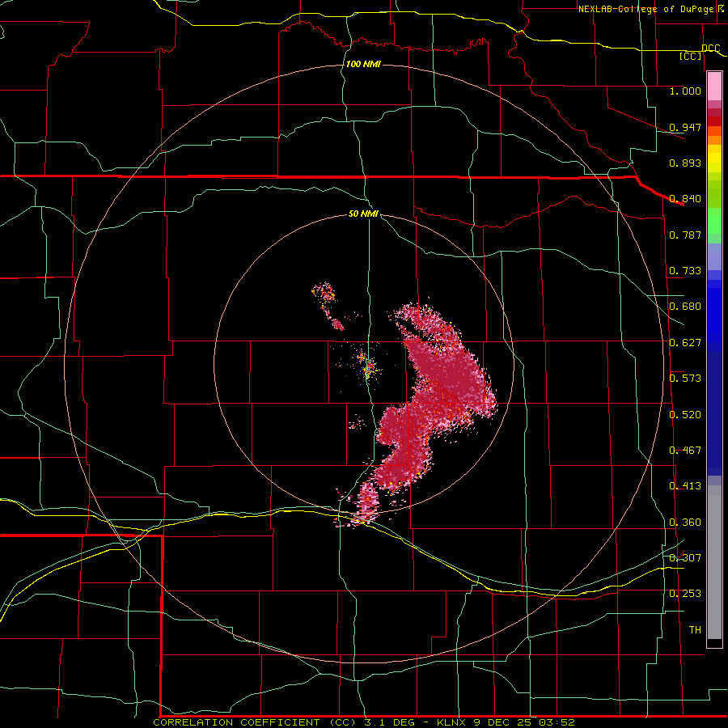
Task: Click the multicolored clutter at the radar center
Action: 368,366
